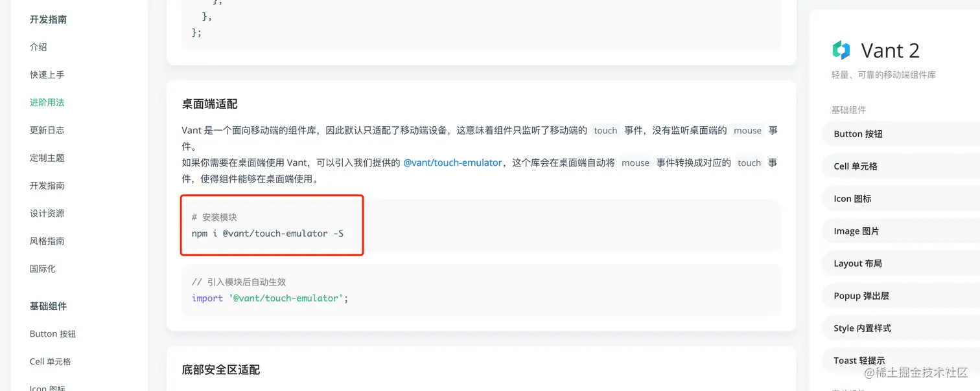The width and height of the screenshot is (980, 391).
Task: Open 开发指南 item below 定制主题
Action: point(47,186)
